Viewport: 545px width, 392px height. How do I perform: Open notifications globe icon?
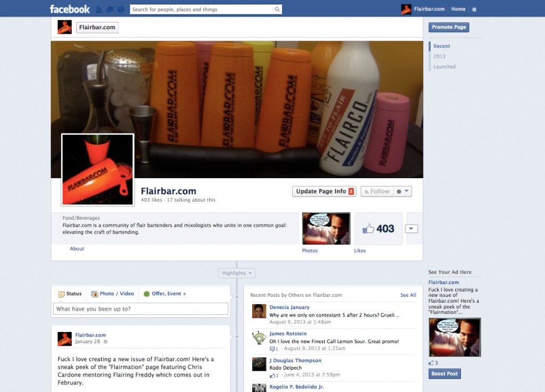point(121,10)
